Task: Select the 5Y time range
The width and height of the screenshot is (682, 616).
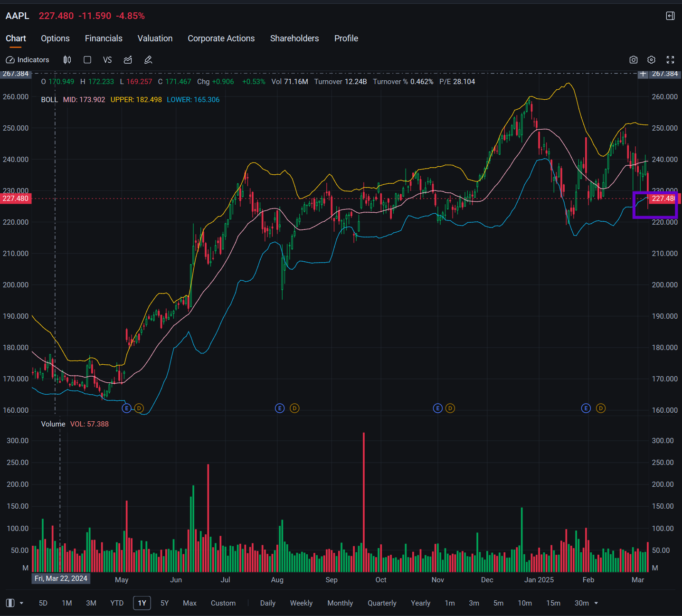Action: pyautogui.click(x=165, y=603)
